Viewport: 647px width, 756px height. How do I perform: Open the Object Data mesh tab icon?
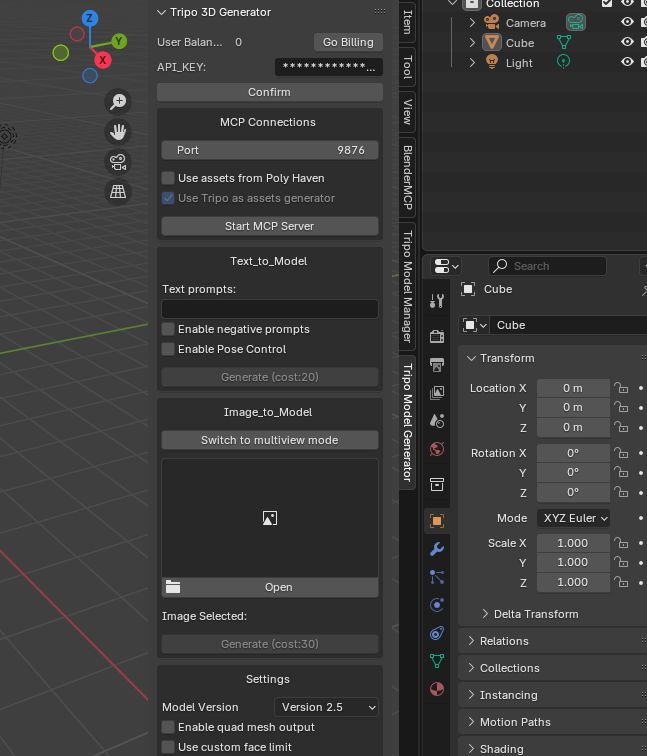[437, 661]
